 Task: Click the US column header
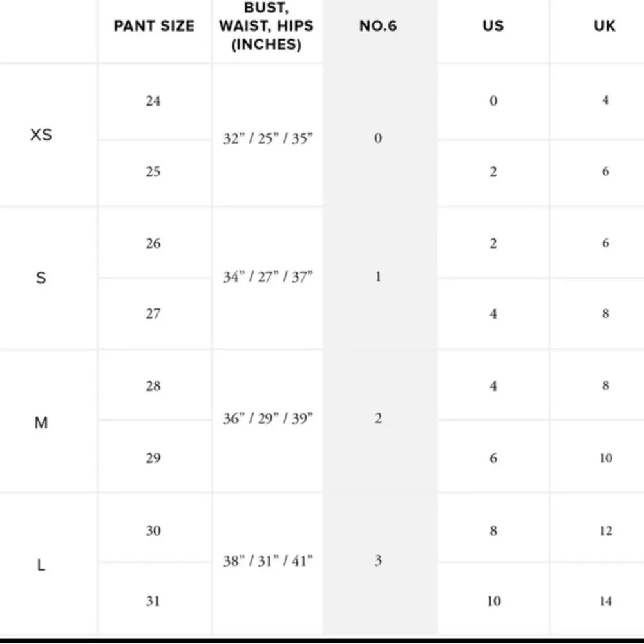click(493, 26)
